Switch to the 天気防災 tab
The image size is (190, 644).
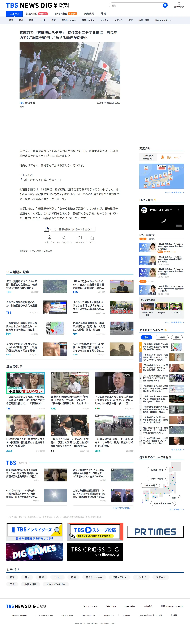(89, 13)
